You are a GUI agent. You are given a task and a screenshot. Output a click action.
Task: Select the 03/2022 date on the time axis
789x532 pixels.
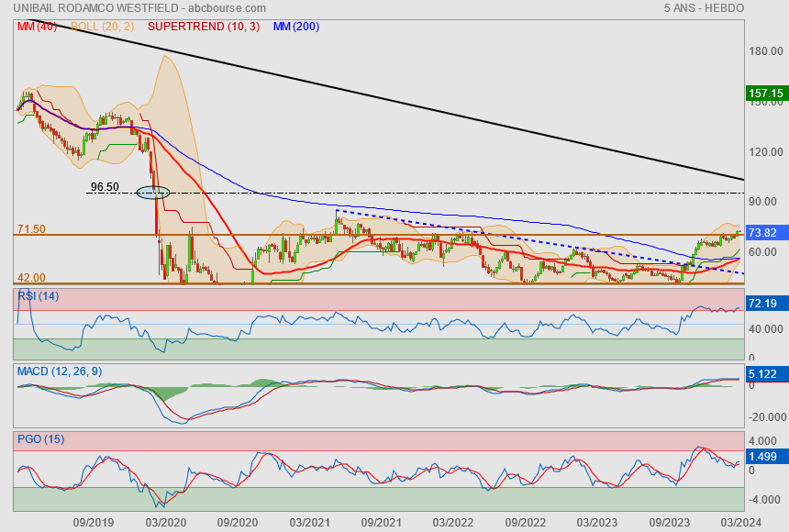453,523
